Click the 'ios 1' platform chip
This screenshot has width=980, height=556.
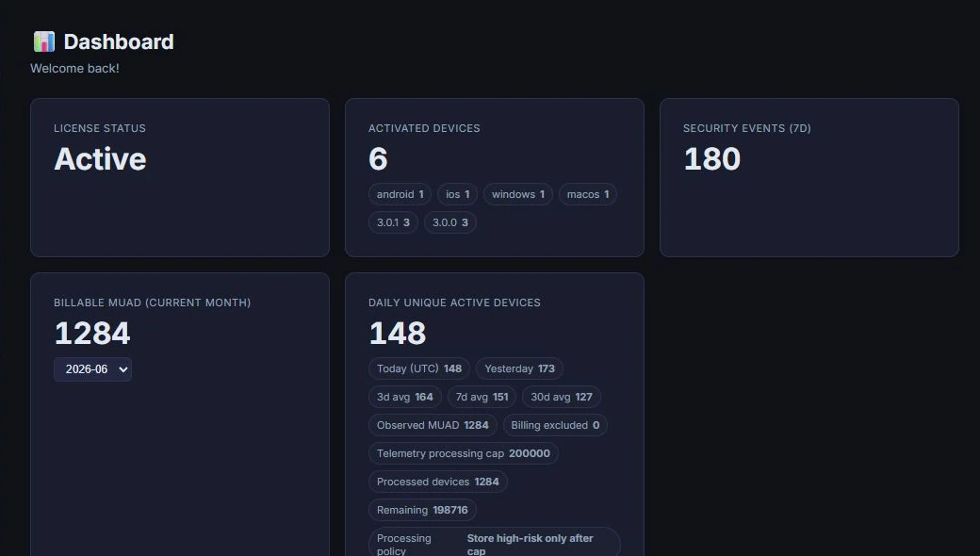coord(458,194)
